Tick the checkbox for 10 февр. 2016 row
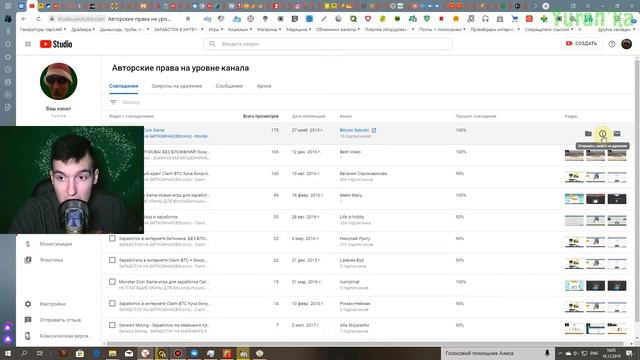The width and height of the screenshot is (640, 360). pyautogui.click(x=112, y=303)
